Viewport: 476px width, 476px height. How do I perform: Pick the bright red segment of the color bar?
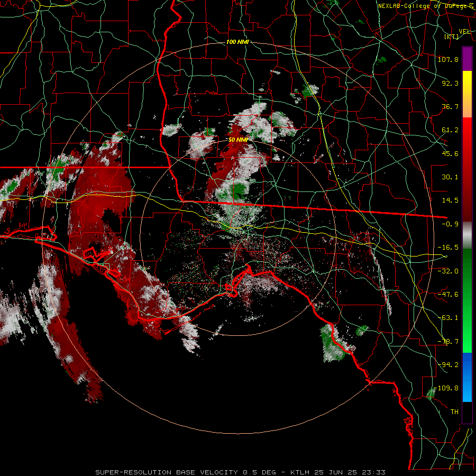click(x=467, y=170)
